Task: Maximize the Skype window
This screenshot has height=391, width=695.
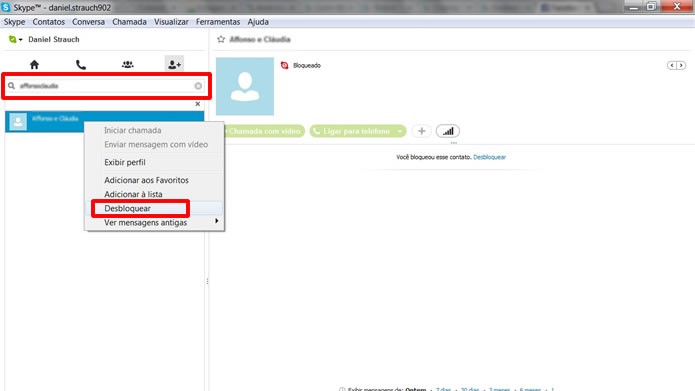Action: 651,6
